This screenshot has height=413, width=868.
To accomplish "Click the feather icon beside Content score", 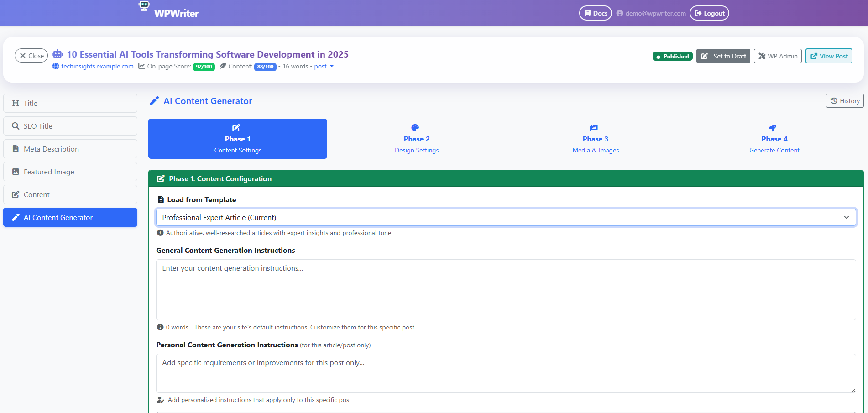I will coord(223,66).
